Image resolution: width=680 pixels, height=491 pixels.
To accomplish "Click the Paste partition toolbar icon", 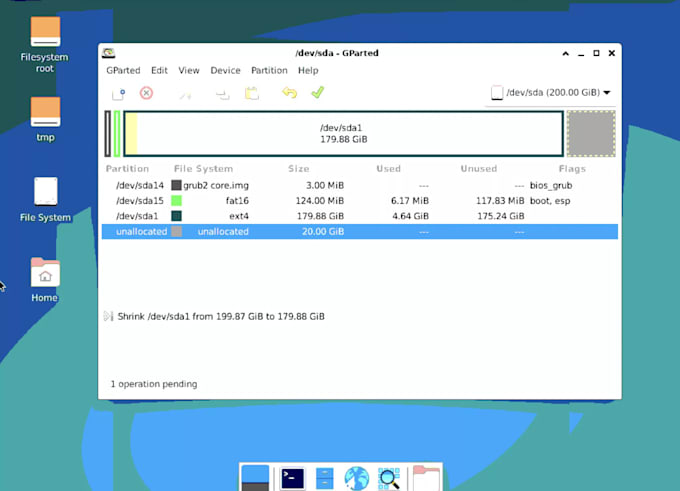I will [x=252, y=93].
